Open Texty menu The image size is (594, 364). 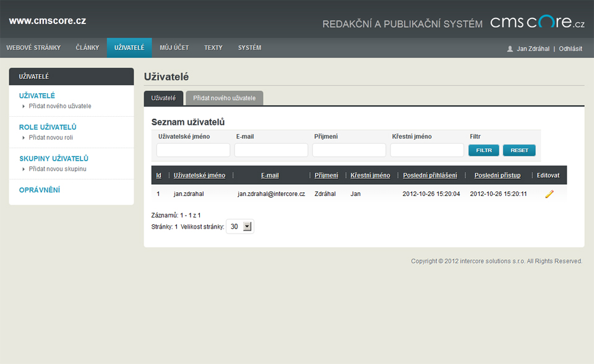[x=213, y=48]
